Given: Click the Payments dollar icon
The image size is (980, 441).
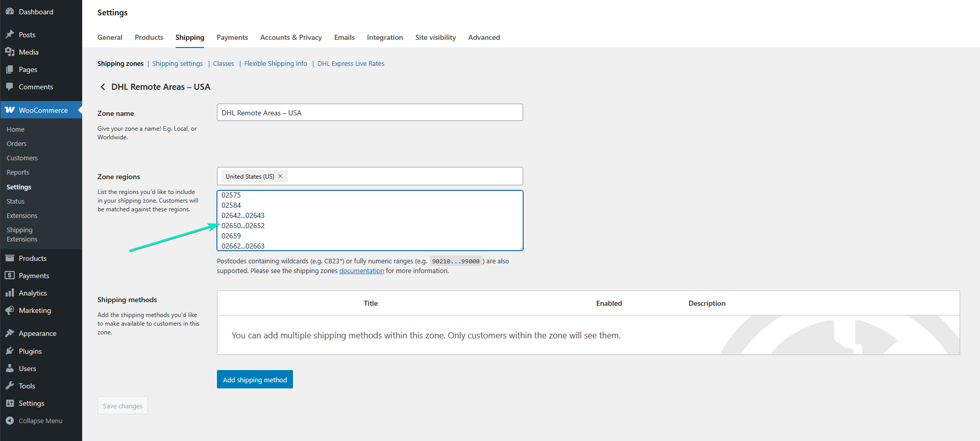Looking at the screenshot, I should (10, 275).
